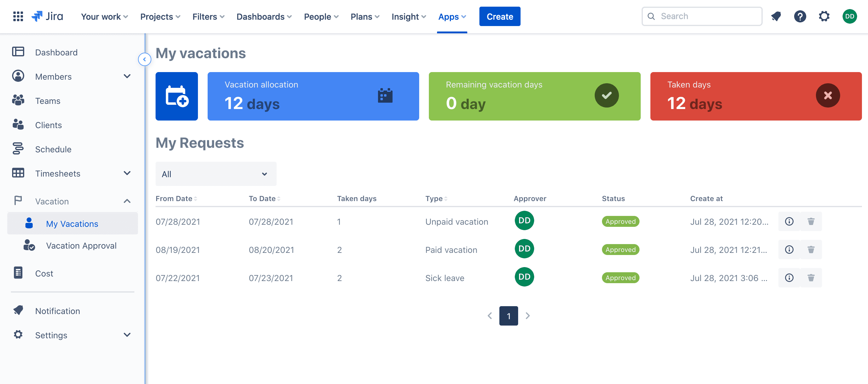Sort requests by Type column
The image size is (868, 384).
(x=436, y=199)
